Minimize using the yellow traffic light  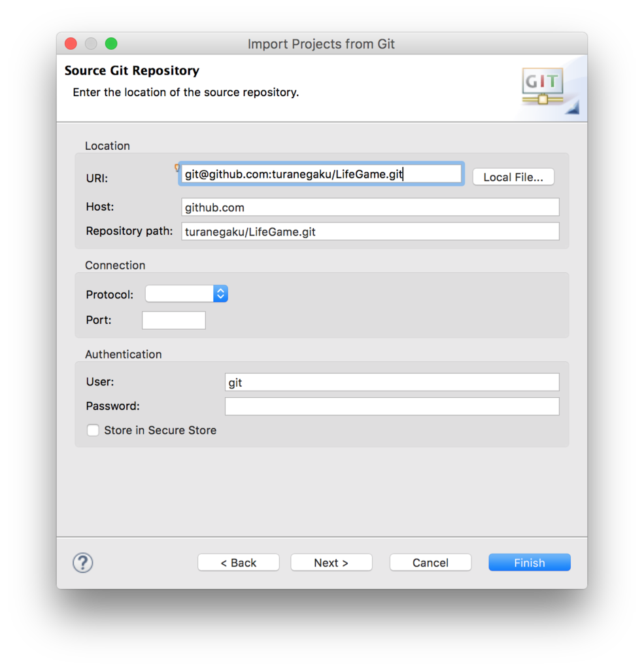(91, 43)
